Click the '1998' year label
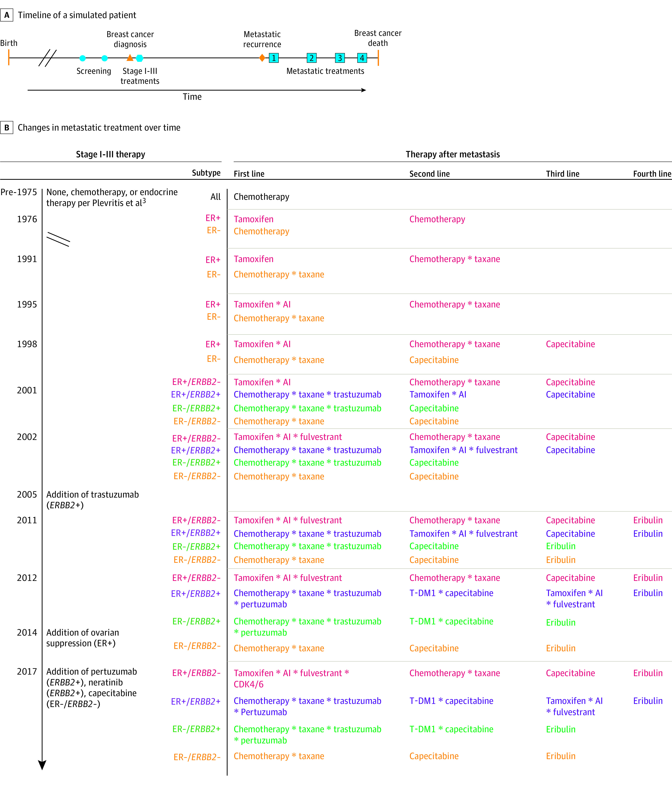This screenshot has width=672, height=785. coord(27,344)
